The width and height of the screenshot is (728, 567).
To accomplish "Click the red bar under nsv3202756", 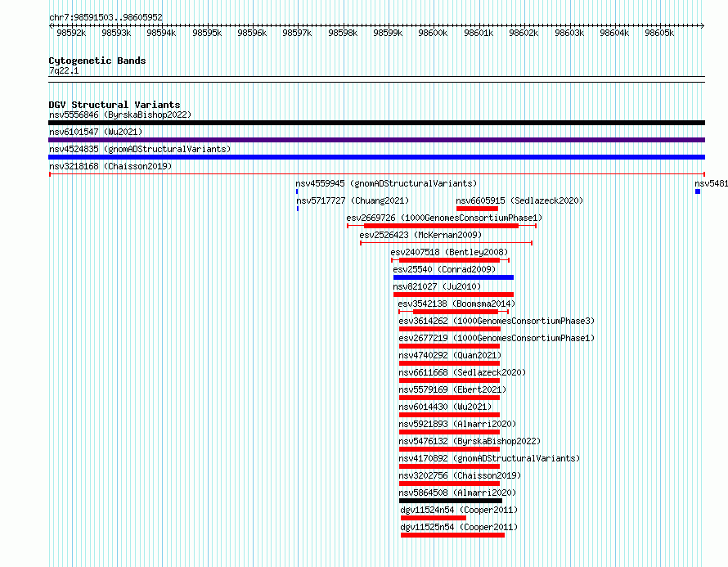I will tap(449, 484).
